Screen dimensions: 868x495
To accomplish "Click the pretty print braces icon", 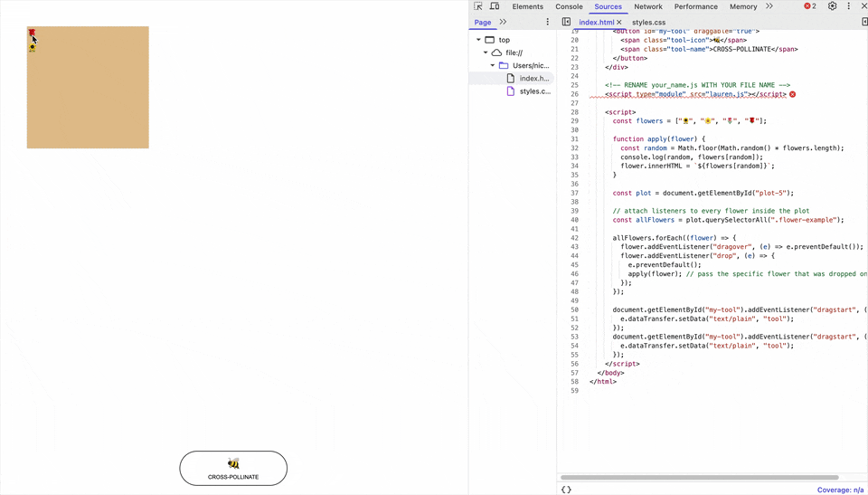I will click(x=566, y=490).
